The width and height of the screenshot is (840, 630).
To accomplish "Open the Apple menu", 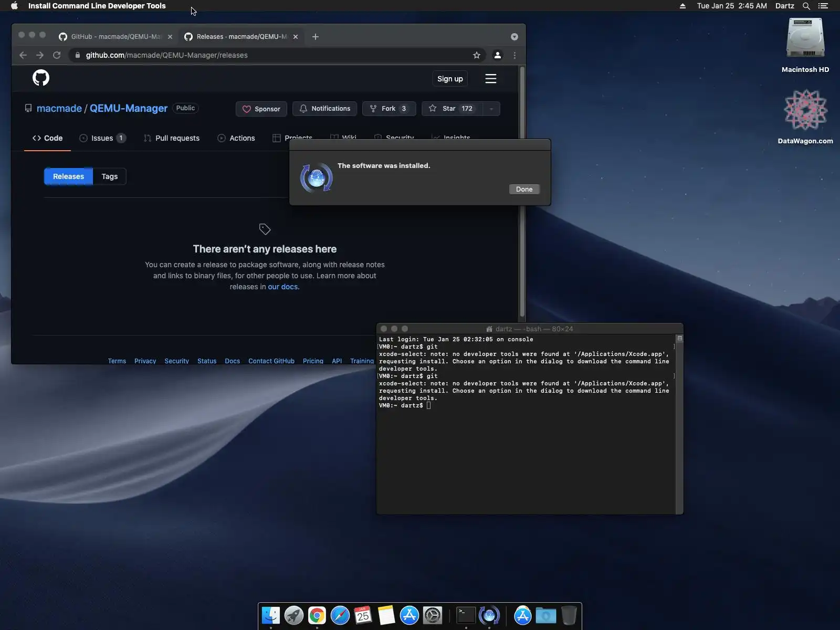I will (14, 6).
